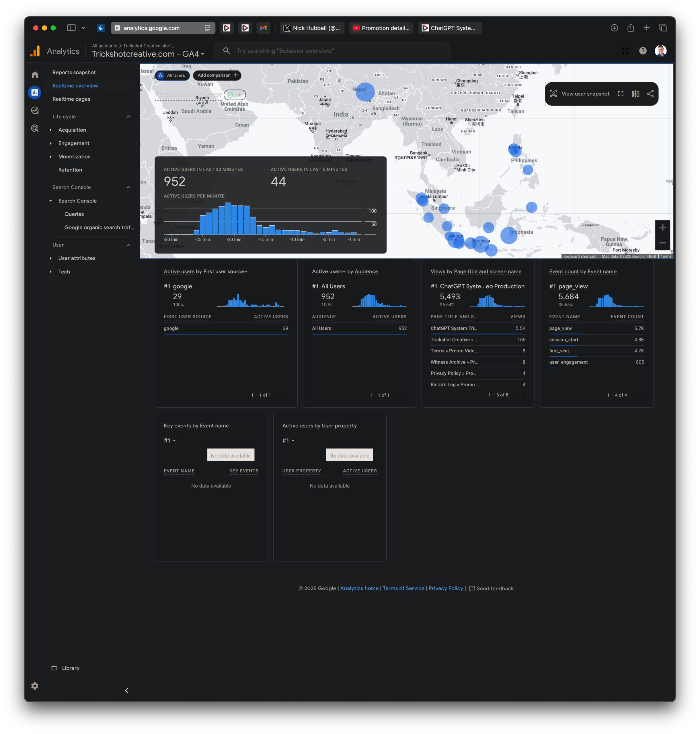Screen dimensions: 700x734
Task: Expand the Engagement tree item
Action: coord(51,143)
